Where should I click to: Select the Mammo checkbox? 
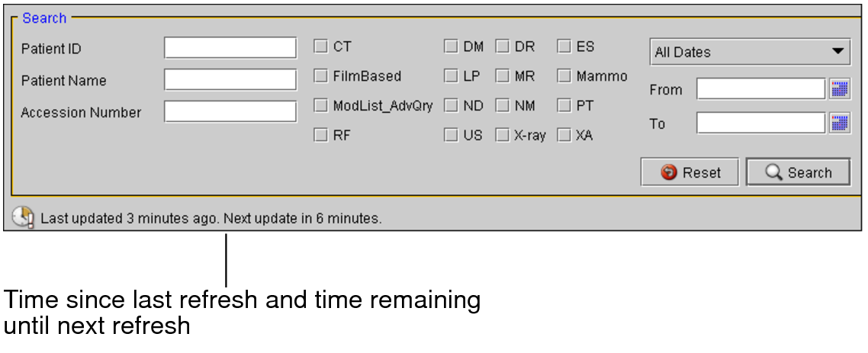pos(564,76)
